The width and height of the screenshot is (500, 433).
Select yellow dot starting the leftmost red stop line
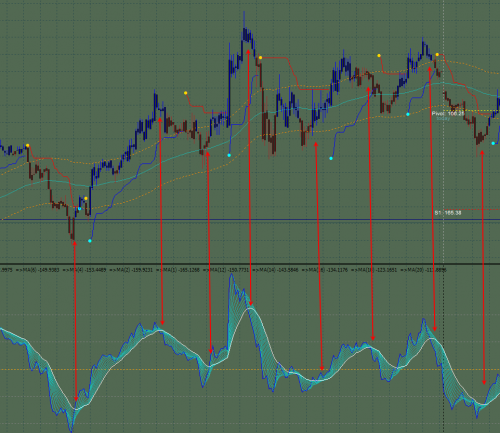pos(27,145)
